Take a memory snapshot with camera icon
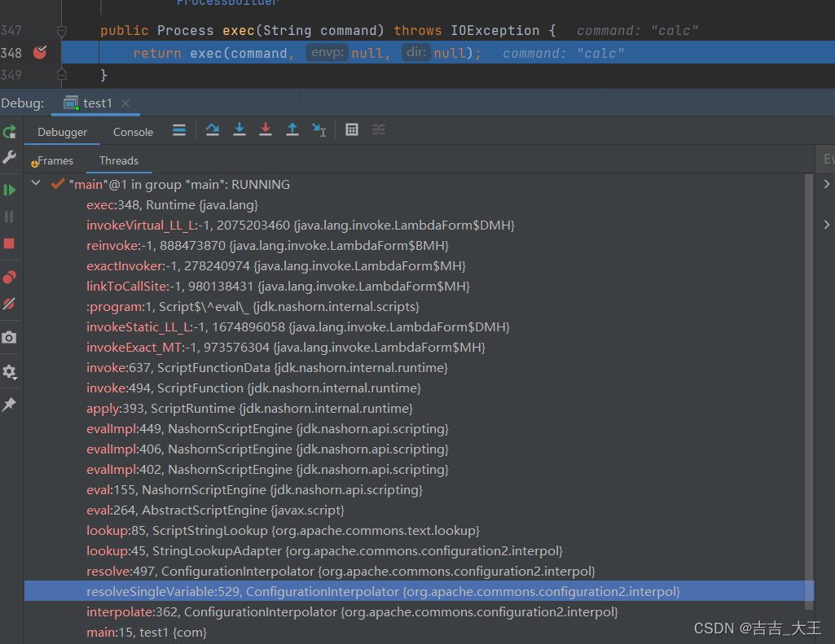 (x=10, y=337)
